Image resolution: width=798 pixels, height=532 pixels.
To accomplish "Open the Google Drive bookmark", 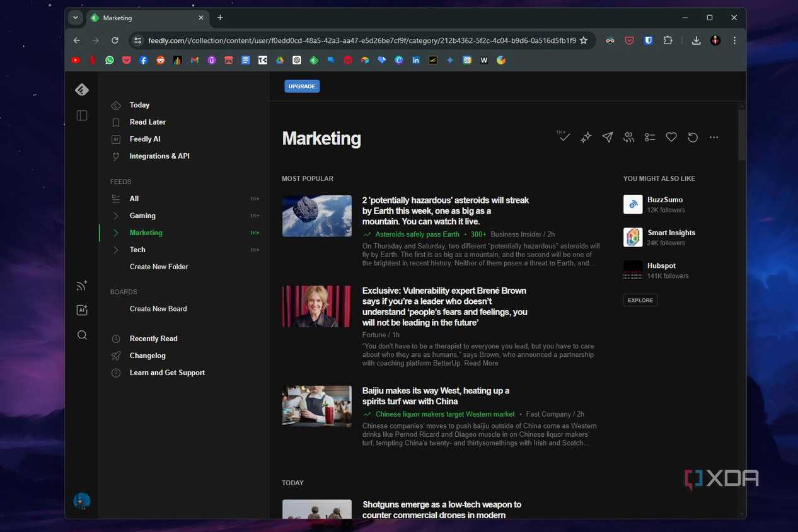I will point(280,61).
